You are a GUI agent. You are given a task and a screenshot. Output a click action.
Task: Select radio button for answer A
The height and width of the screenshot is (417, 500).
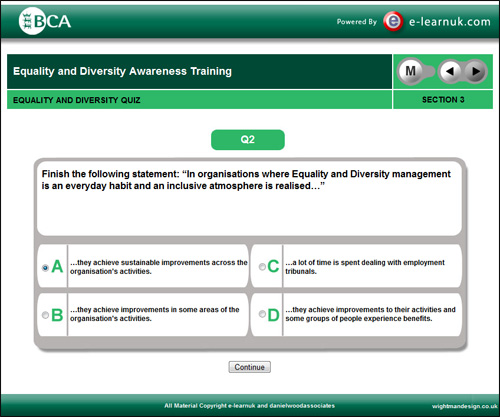tap(45, 267)
